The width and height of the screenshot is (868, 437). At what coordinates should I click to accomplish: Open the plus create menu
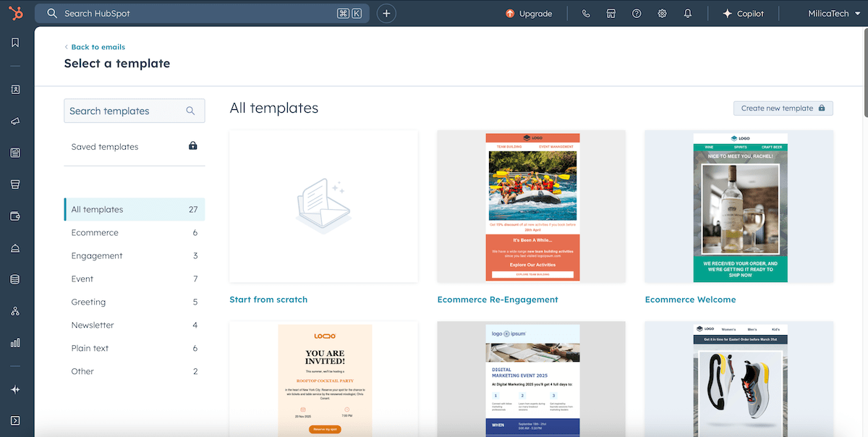pos(386,13)
